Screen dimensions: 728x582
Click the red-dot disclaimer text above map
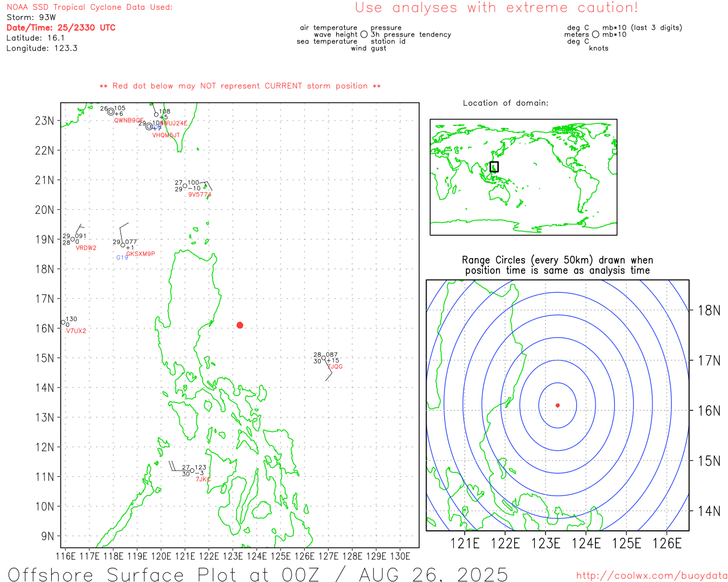pos(240,86)
